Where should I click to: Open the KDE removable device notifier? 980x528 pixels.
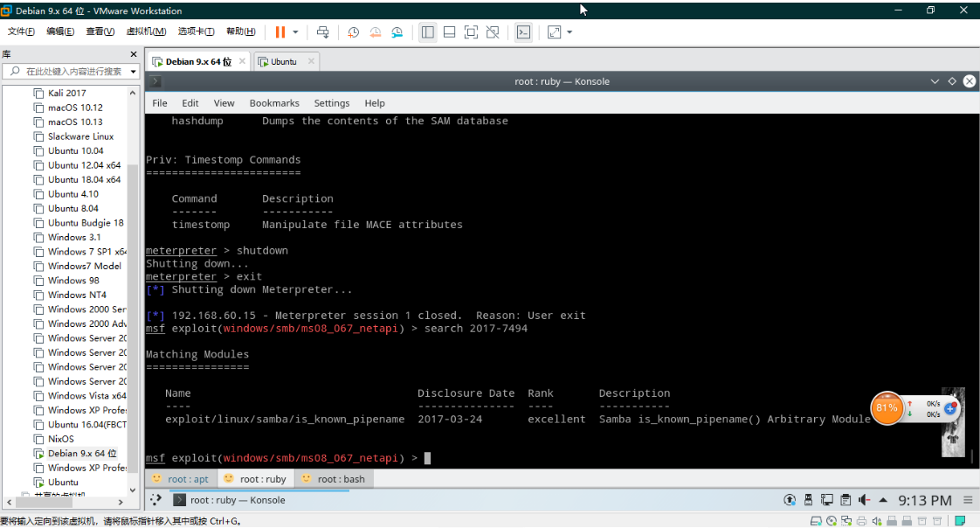coord(808,500)
